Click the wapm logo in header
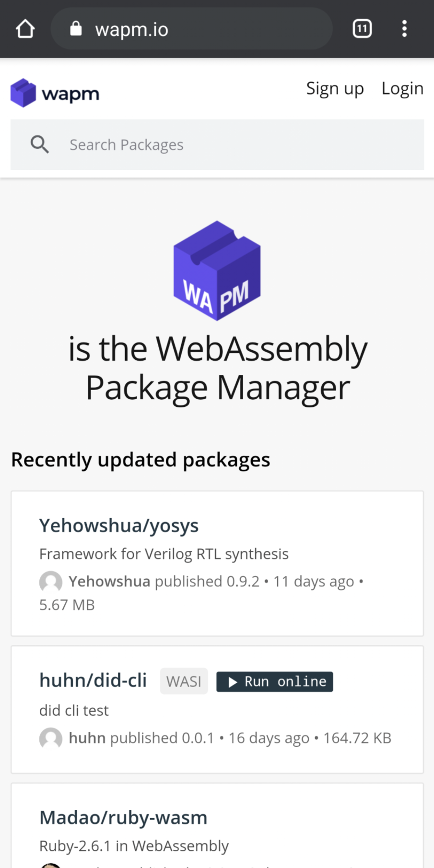 pos(55,93)
